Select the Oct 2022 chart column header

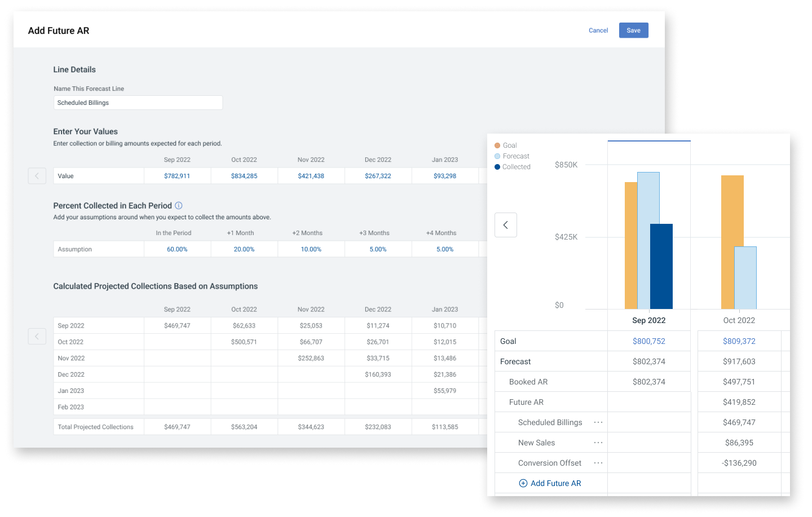pyautogui.click(x=739, y=320)
